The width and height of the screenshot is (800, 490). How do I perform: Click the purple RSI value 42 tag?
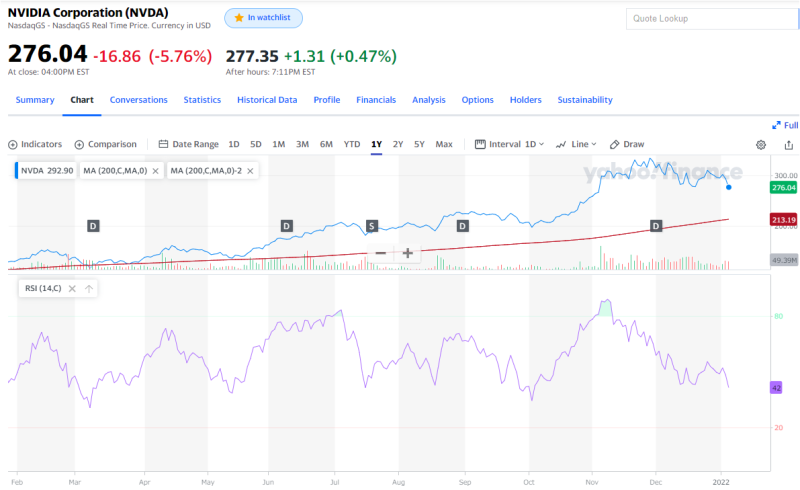[776, 388]
